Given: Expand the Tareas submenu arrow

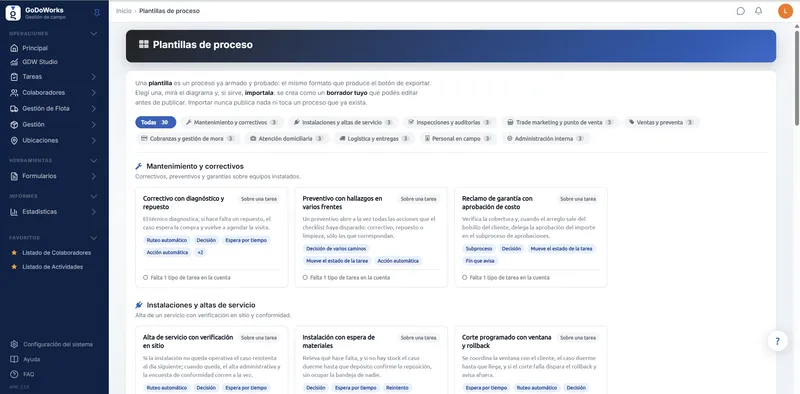Looking at the screenshot, I should pos(93,77).
